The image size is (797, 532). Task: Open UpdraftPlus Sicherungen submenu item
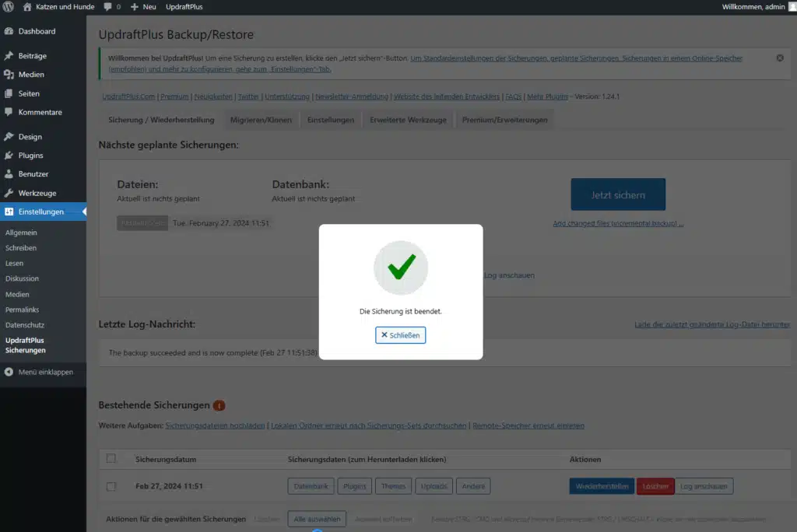point(26,345)
